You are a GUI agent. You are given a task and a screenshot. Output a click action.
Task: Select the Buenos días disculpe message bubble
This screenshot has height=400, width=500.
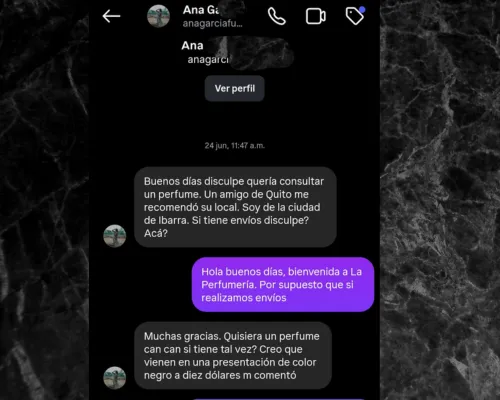(235, 207)
